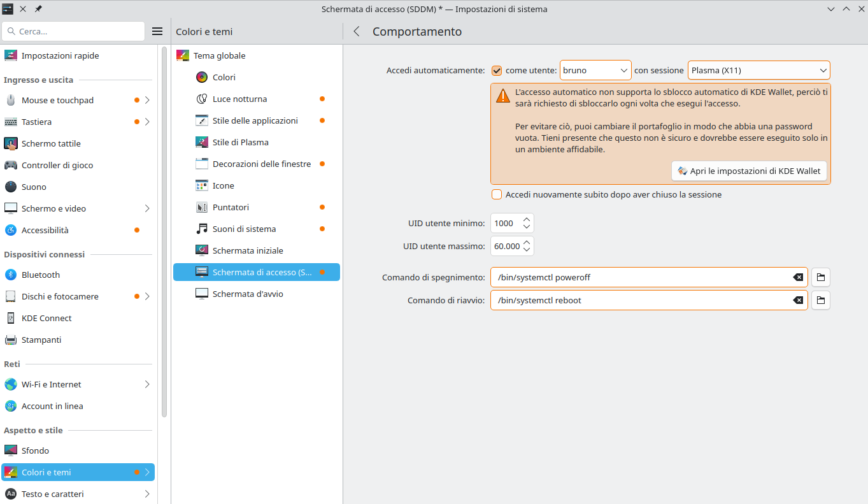Select Schermata di accesso (SDDM) entry
This screenshot has width=868, height=504.
[x=257, y=272]
